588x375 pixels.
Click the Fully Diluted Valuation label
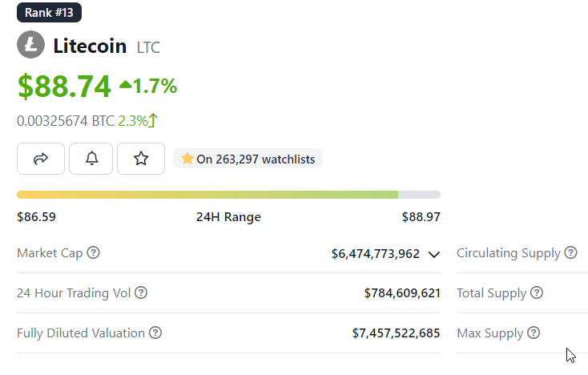81,333
